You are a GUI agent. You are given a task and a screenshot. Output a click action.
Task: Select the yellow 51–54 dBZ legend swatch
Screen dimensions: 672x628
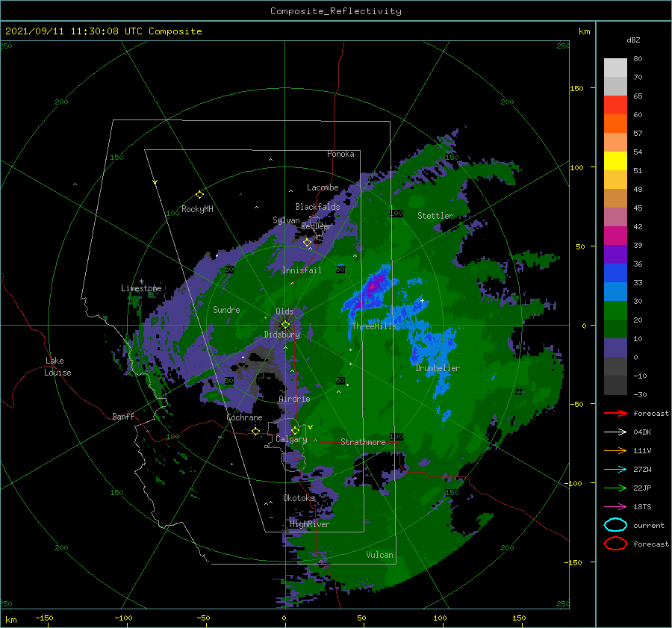click(615, 161)
